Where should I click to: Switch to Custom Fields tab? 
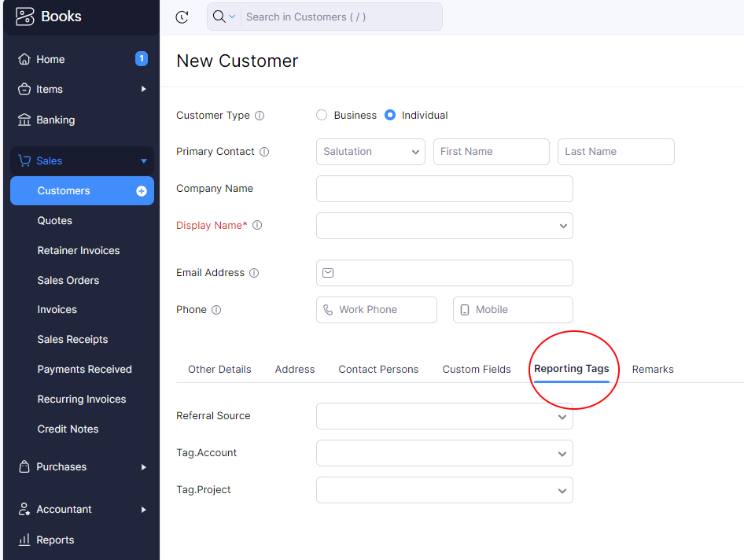477,369
